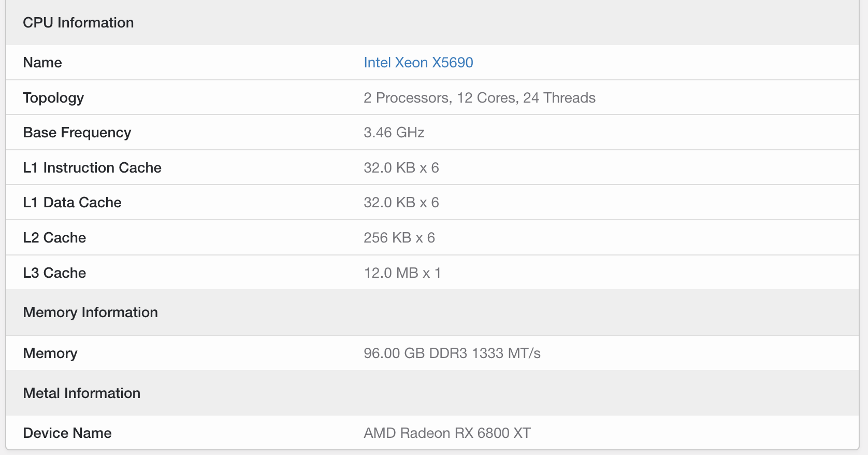This screenshot has width=868, height=455.
Task: Select the L1 Data Cache size value
Action: 401,203
